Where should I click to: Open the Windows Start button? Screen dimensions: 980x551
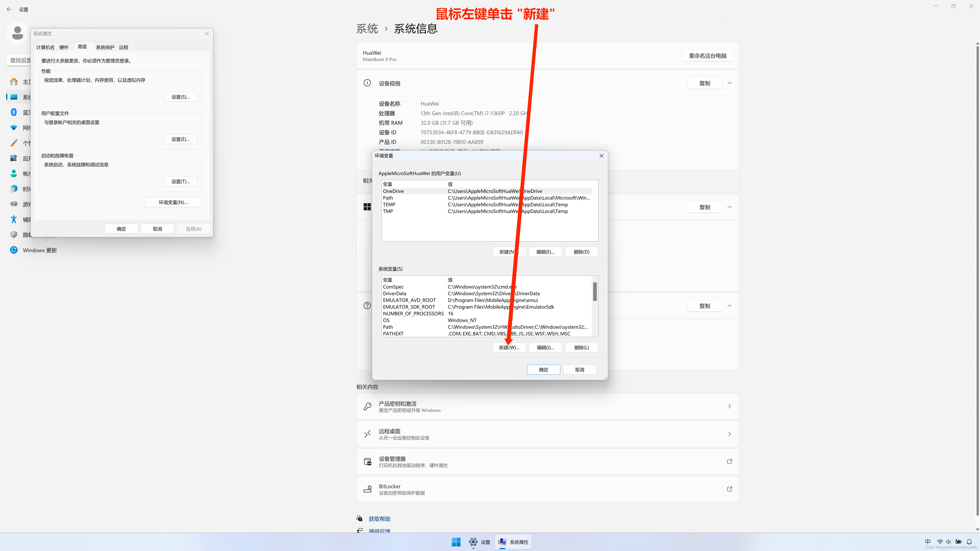[x=456, y=542]
